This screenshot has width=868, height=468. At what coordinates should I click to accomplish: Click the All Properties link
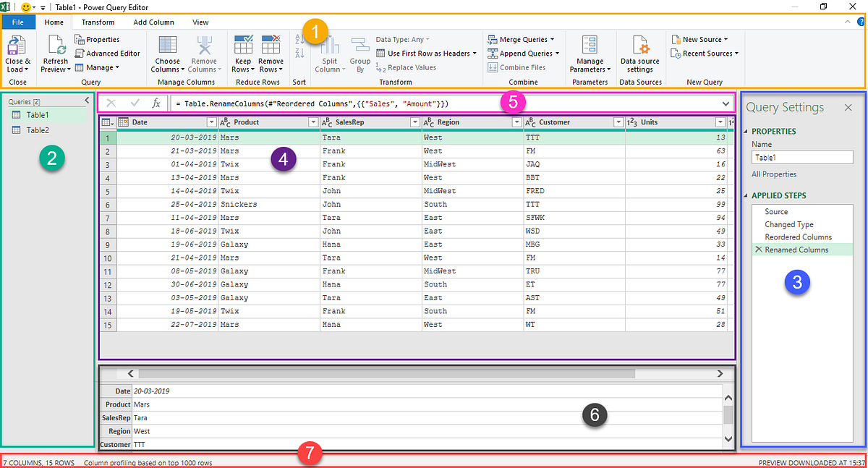[x=773, y=174]
